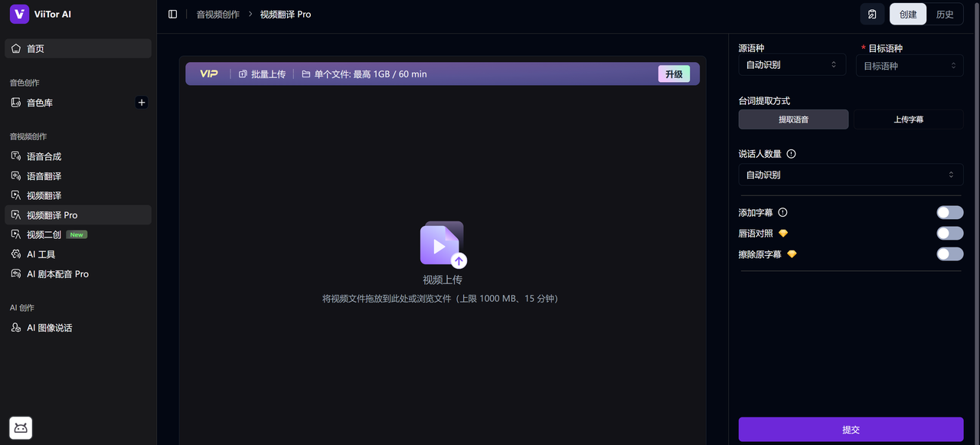Click the 音色创作 section heading

pos(24,83)
